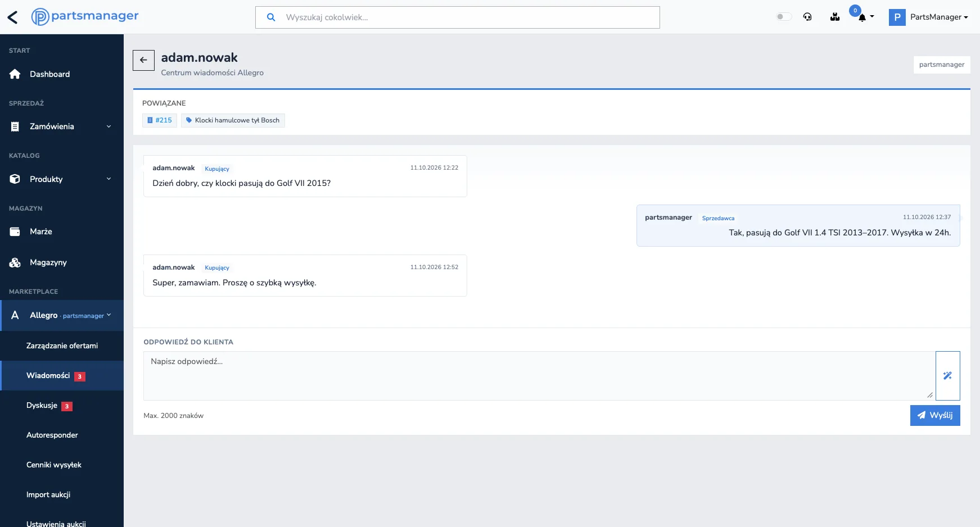Open Klocki hamulcowe tył Bosch product tag
This screenshot has height=527, width=980.
(233, 120)
